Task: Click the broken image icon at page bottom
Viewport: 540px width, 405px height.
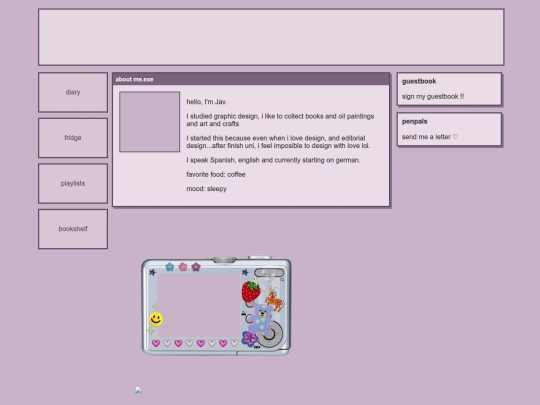Action: tap(138, 390)
